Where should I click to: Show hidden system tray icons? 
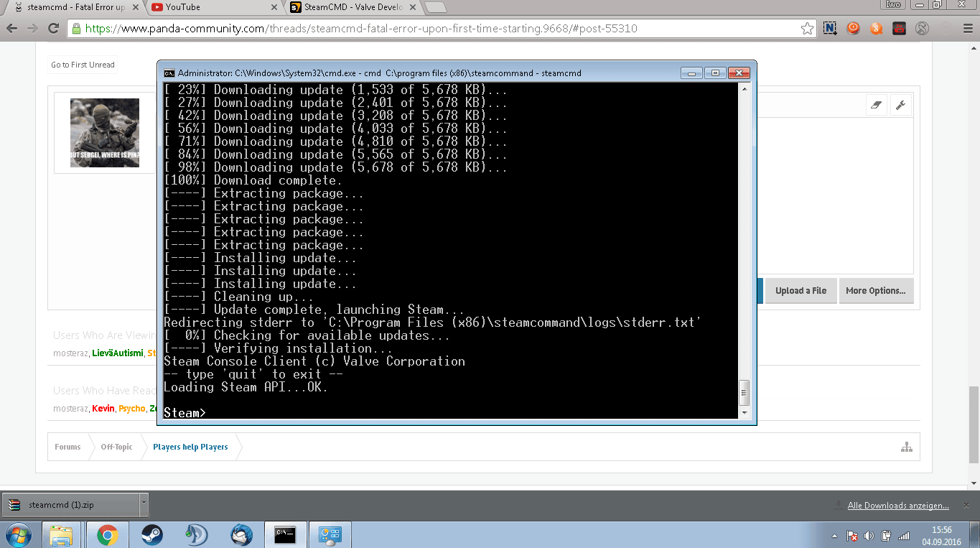click(x=834, y=536)
